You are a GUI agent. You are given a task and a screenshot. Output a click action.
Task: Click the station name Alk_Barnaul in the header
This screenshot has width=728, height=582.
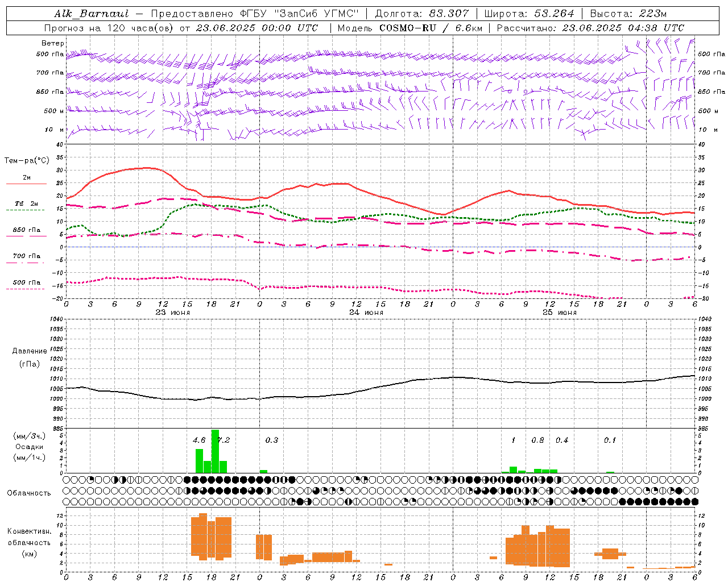tap(92, 14)
